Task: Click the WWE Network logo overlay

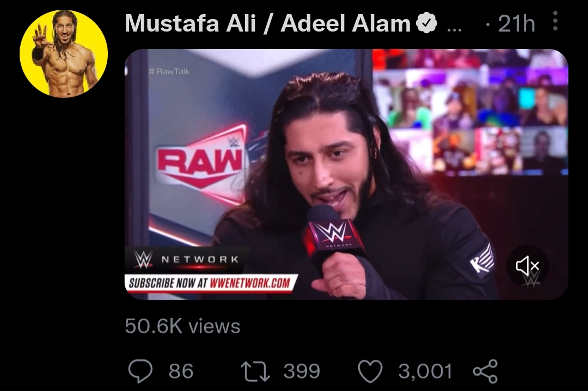Action: tap(186, 259)
